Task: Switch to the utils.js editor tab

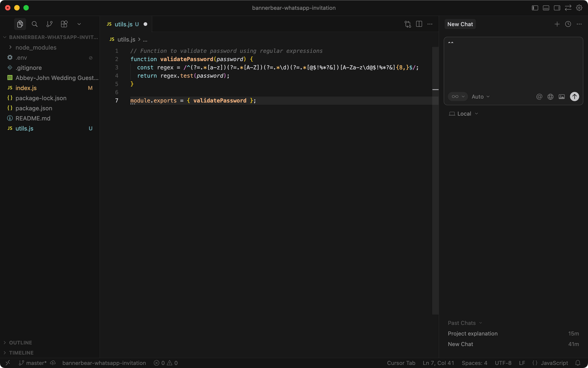Action: tap(123, 24)
